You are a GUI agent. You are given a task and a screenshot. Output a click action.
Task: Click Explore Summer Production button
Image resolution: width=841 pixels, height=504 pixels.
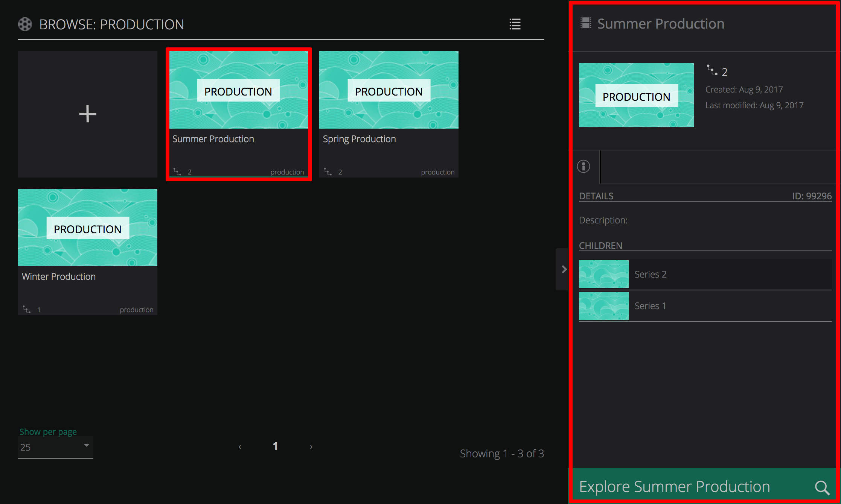(x=674, y=487)
